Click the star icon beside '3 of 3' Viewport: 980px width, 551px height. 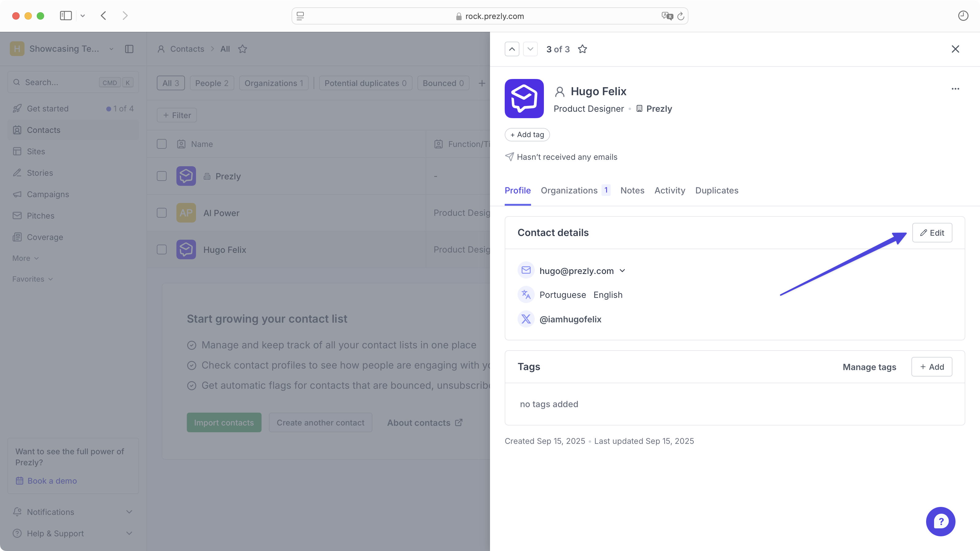pyautogui.click(x=582, y=49)
